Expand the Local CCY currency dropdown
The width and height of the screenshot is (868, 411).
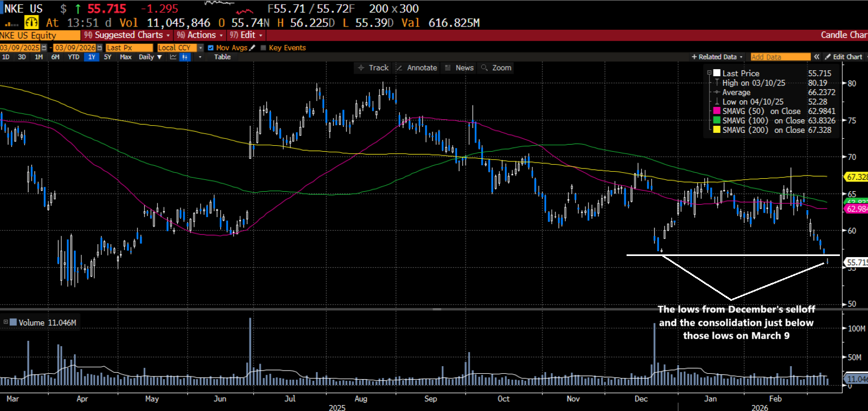click(x=201, y=48)
